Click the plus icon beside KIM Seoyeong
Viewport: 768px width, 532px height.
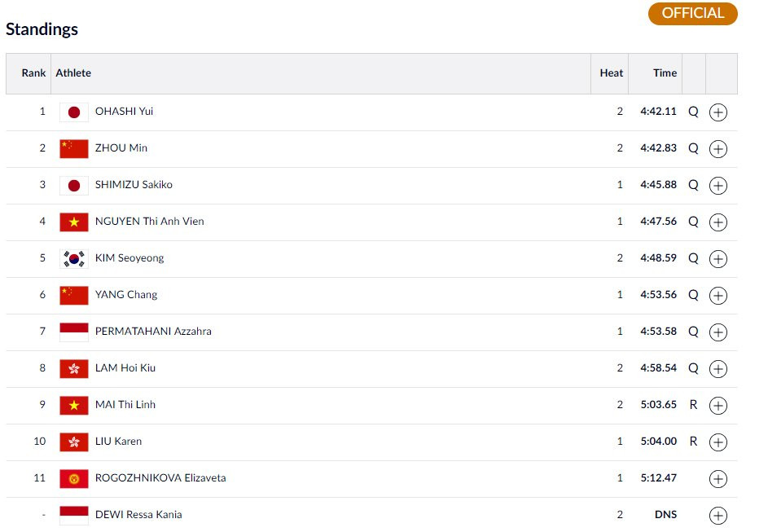pyautogui.click(x=718, y=259)
